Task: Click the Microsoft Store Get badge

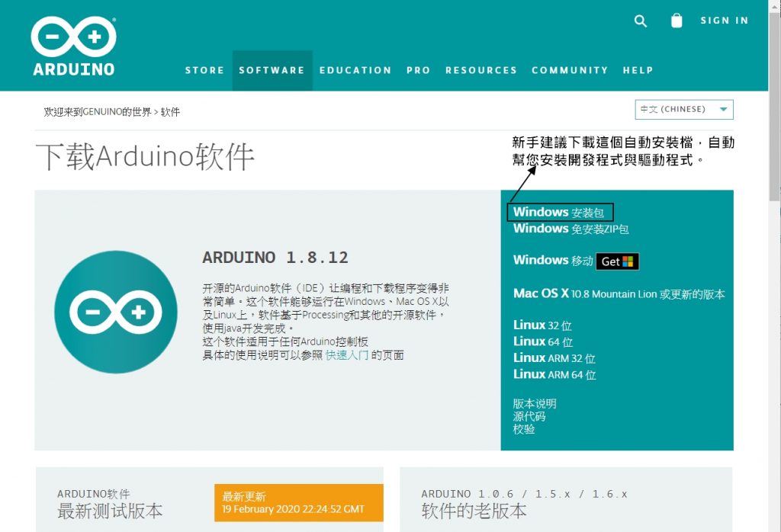Action: [x=617, y=261]
